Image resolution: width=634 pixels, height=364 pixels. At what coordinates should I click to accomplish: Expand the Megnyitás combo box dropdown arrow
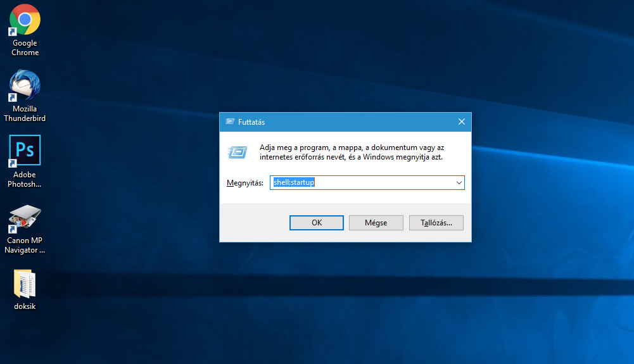pyautogui.click(x=459, y=183)
